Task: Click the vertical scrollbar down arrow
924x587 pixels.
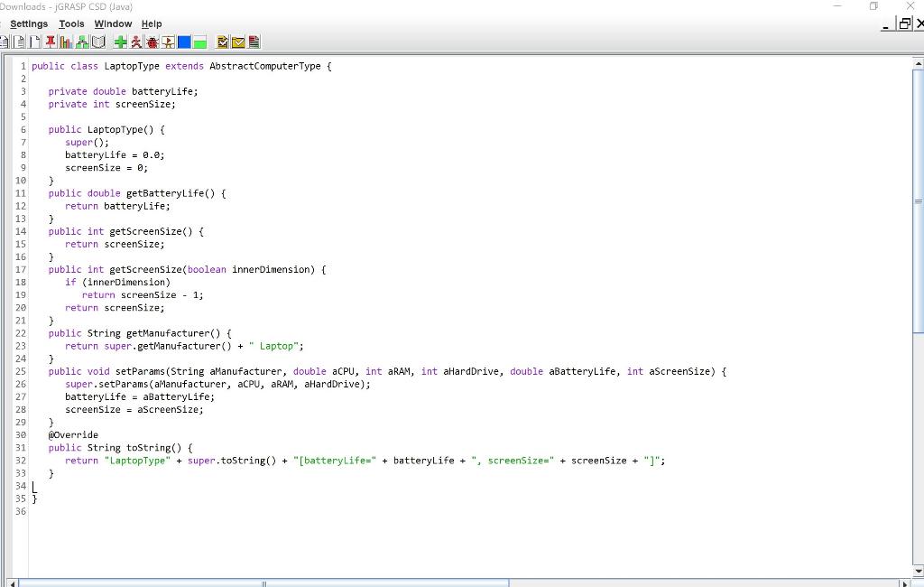Action: 918,571
